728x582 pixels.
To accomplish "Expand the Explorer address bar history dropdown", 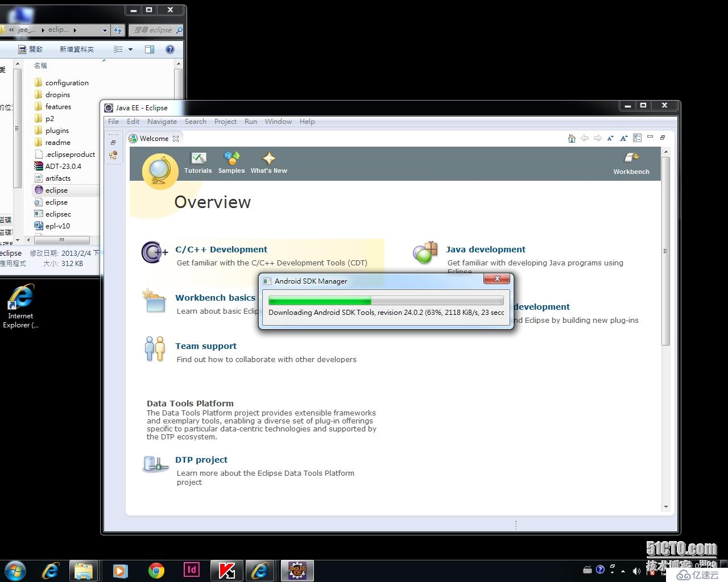I will click(105, 30).
